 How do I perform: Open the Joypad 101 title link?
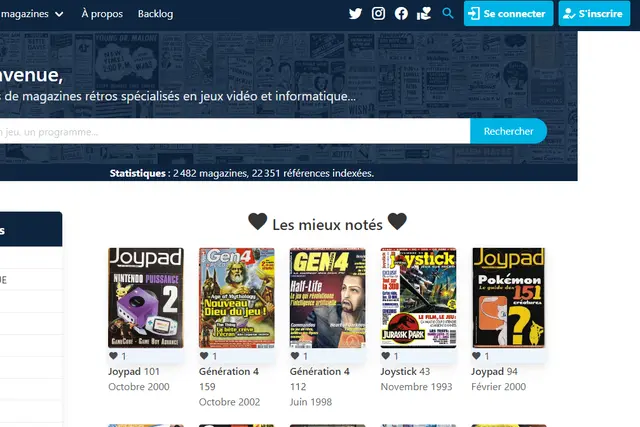click(x=134, y=371)
